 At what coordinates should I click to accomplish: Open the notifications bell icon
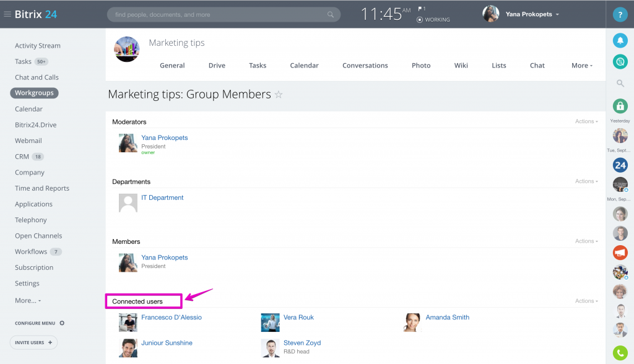[x=620, y=40]
